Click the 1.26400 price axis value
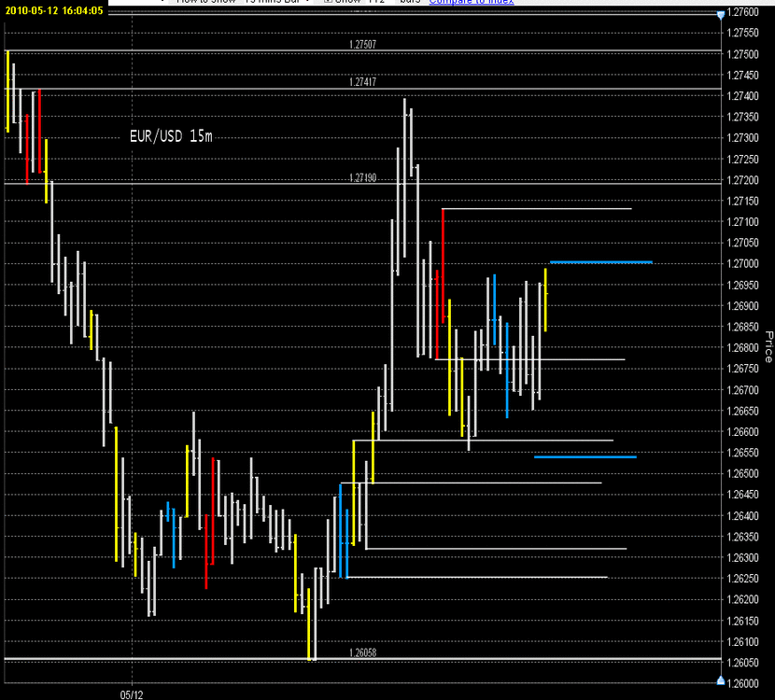The height and width of the screenshot is (700, 775). click(743, 516)
